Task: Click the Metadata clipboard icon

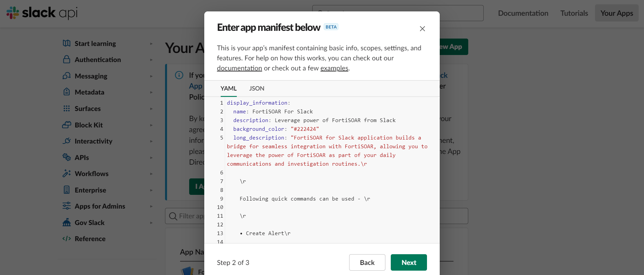Action: (66, 92)
